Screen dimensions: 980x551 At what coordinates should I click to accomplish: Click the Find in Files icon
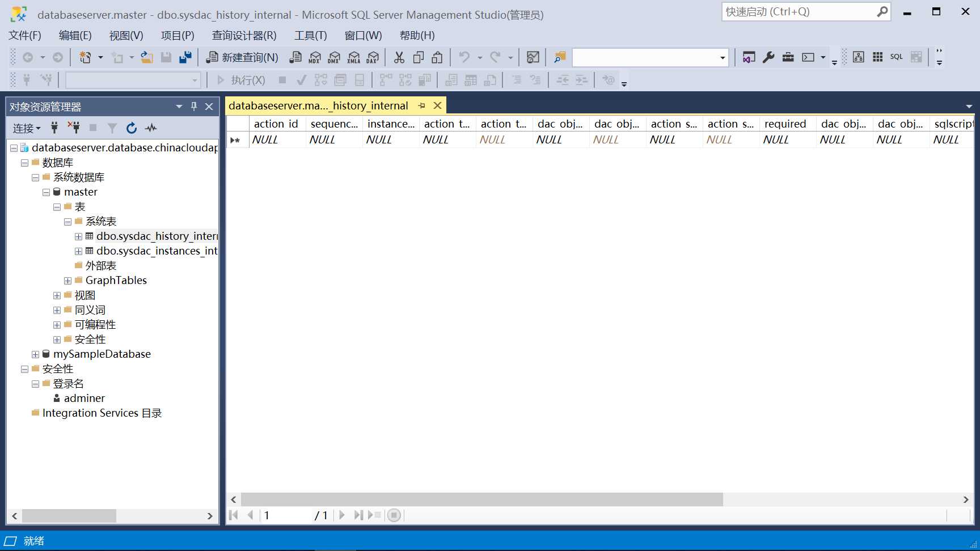pyautogui.click(x=560, y=57)
